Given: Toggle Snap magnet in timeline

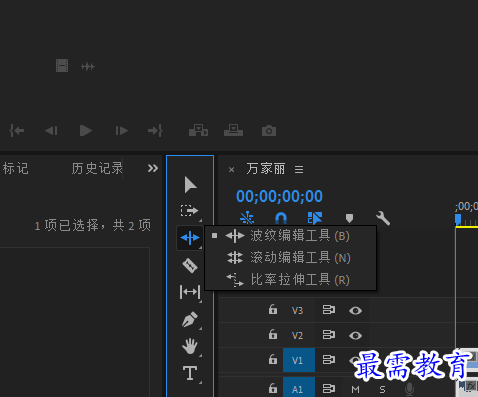Looking at the screenshot, I should [281, 218].
